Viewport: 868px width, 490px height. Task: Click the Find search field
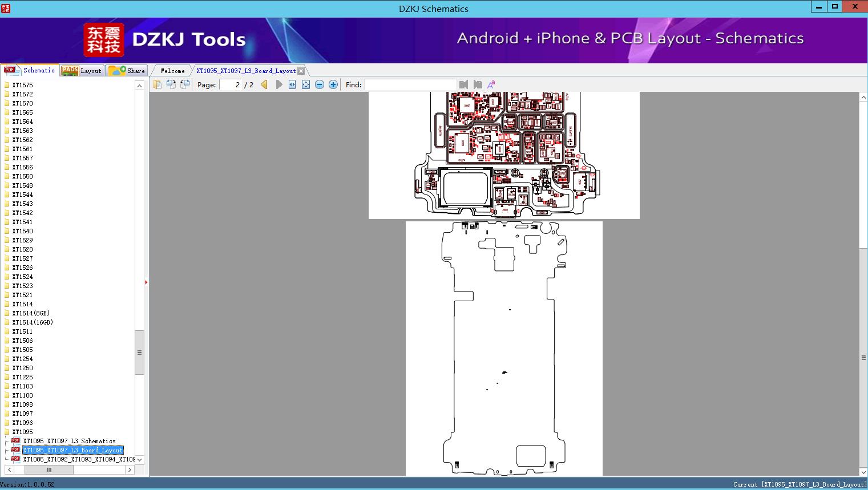tap(410, 84)
